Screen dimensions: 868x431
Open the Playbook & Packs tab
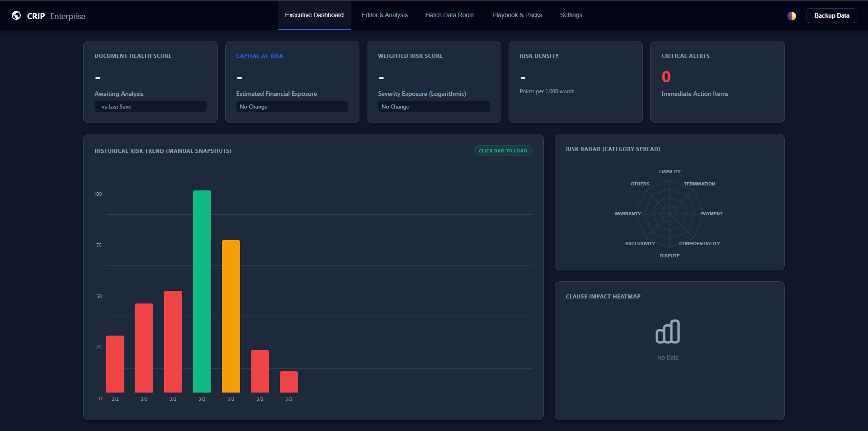click(517, 15)
